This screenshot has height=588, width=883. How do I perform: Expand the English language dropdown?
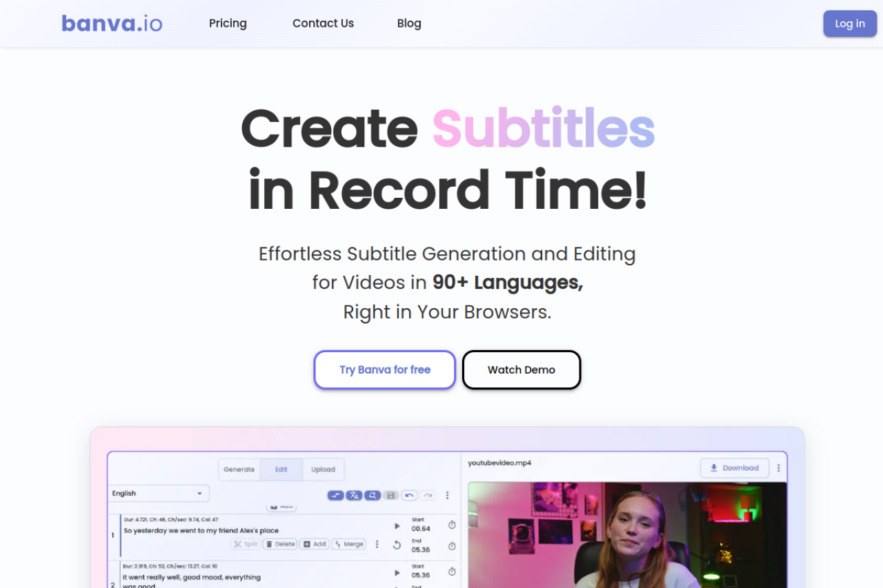(159, 494)
